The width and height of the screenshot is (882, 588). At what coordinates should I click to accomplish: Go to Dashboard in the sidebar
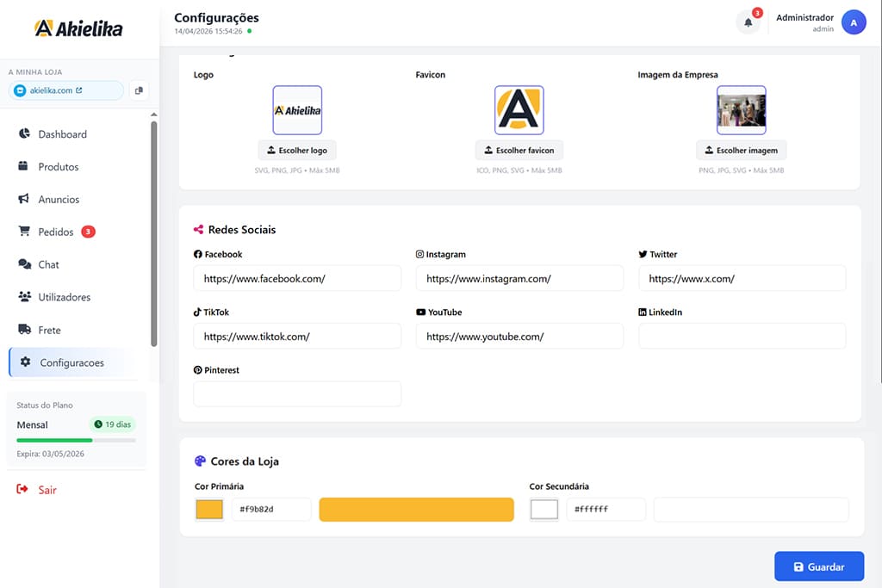coord(62,134)
